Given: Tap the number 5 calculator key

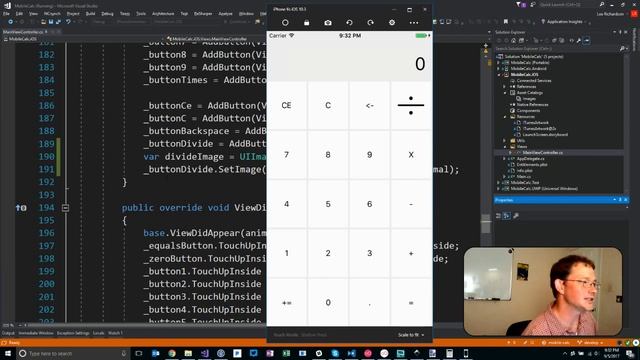Looking at the screenshot, I should [328, 204].
